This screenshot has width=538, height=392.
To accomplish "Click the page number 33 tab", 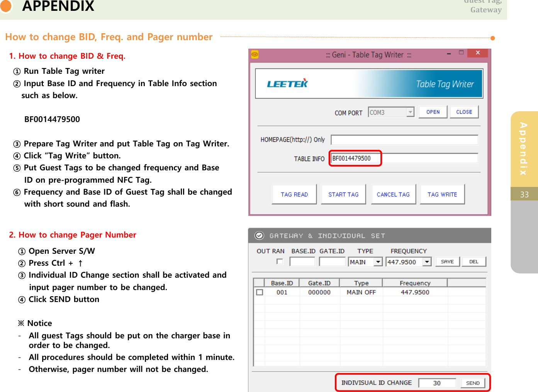I will click(x=524, y=194).
